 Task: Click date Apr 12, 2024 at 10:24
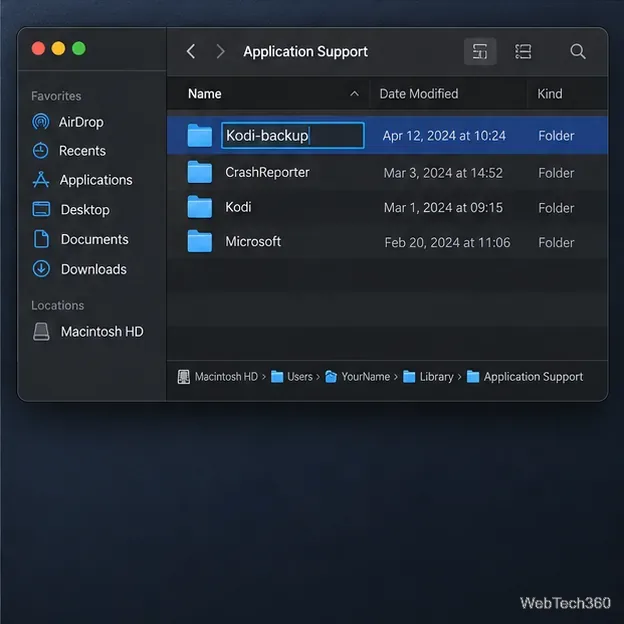click(444, 136)
